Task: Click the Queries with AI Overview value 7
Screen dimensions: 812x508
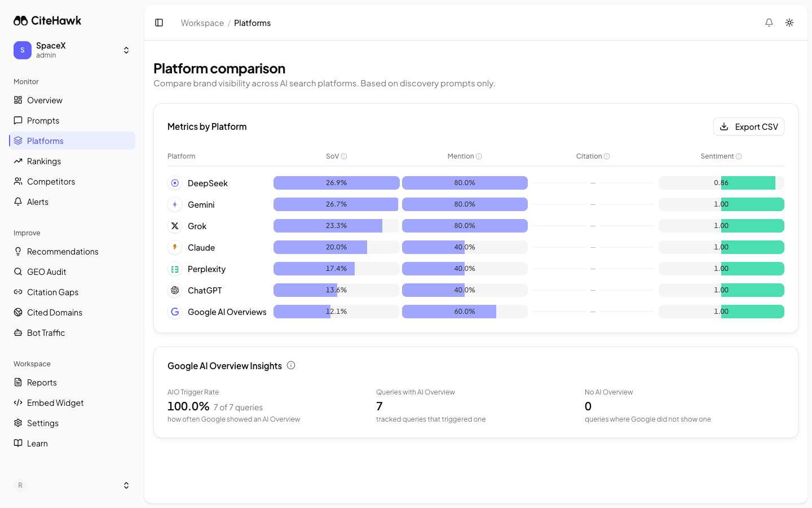Action: pyautogui.click(x=379, y=406)
